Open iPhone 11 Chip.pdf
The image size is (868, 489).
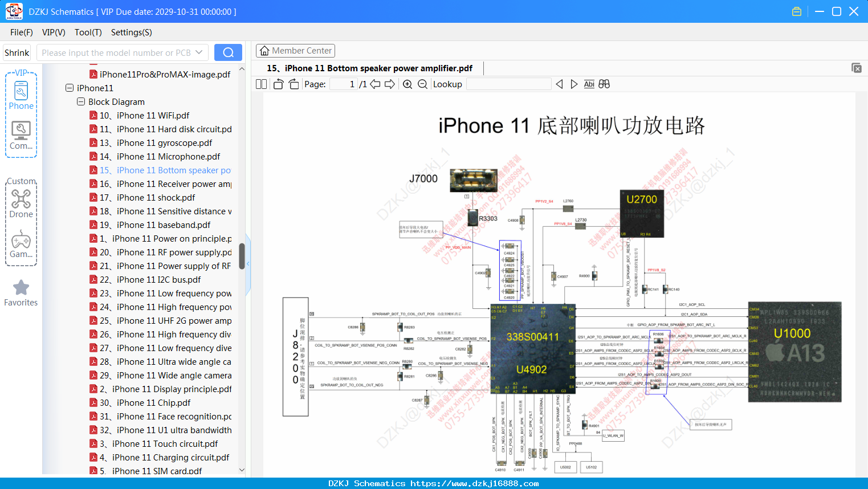tap(140, 402)
